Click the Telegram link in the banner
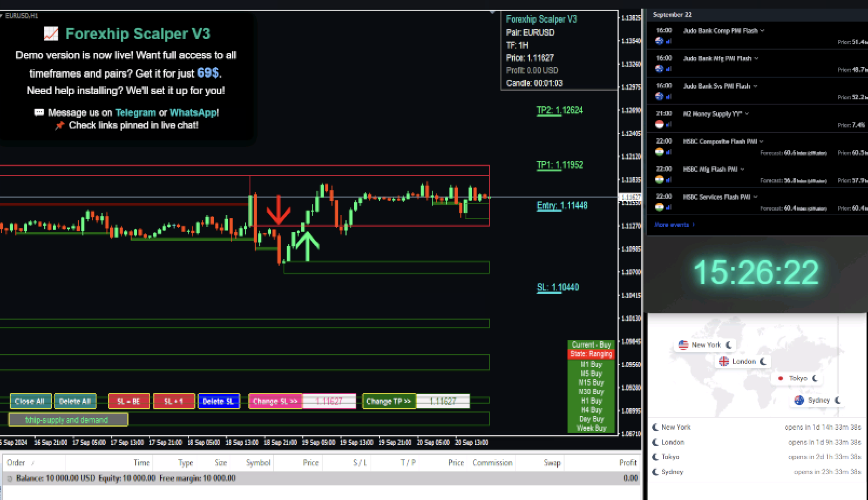Screen dimensions: 868x500 coord(135,112)
